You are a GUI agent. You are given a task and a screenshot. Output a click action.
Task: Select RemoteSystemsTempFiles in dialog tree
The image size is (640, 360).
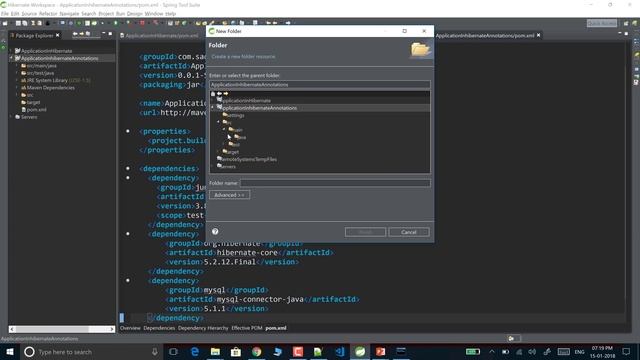point(247,159)
